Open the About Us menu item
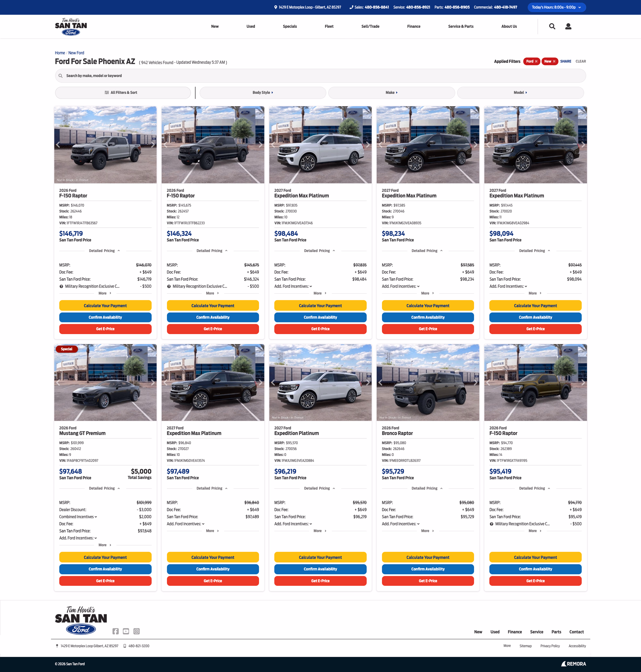 pos(509,26)
